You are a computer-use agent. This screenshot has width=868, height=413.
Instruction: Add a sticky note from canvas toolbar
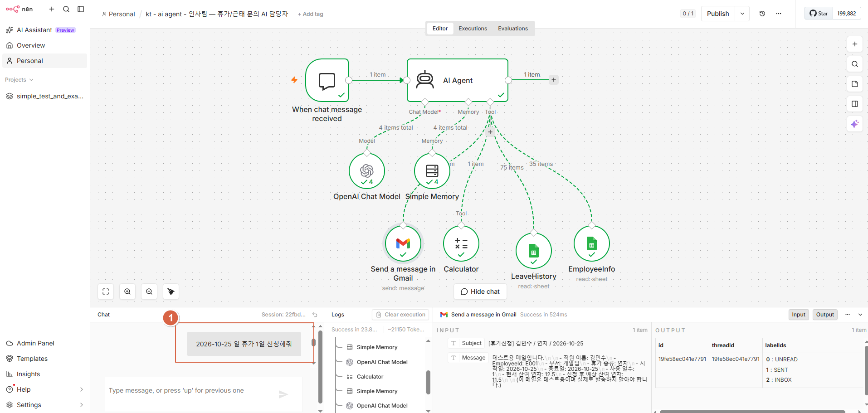point(855,84)
